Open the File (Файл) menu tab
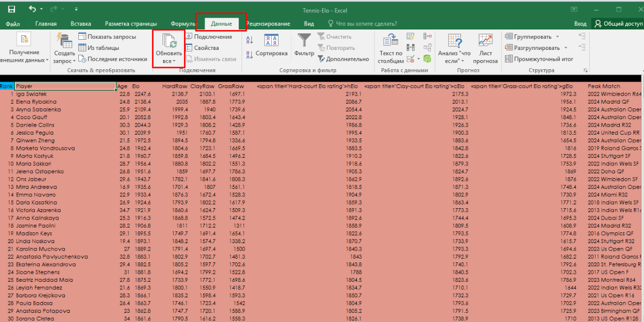This screenshot has width=644, height=322. (x=13, y=24)
